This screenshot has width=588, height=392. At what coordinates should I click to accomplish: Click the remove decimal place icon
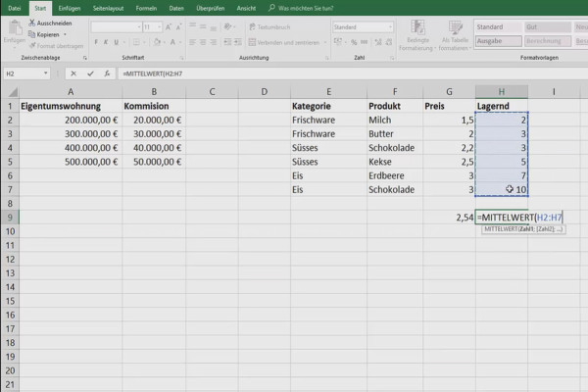coord(389,42)
